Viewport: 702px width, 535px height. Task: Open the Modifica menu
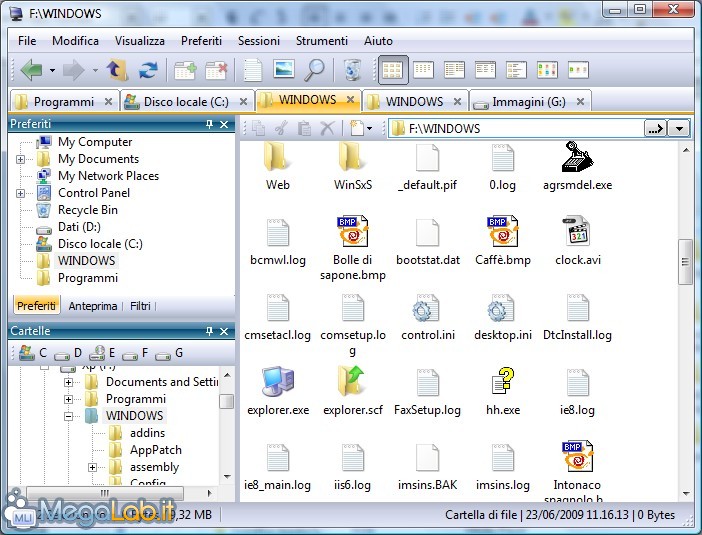(x=75, y=41)
